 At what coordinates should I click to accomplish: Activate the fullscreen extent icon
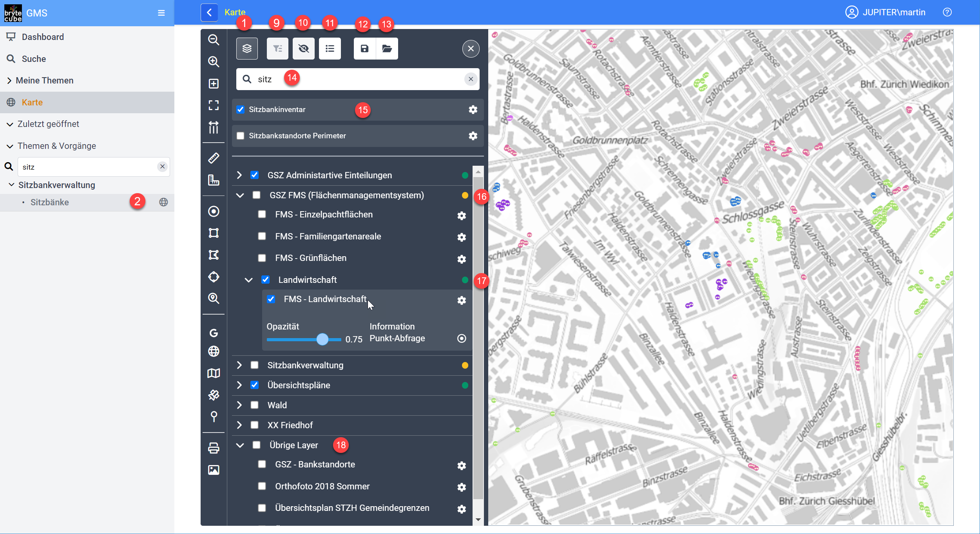(214, 105)
